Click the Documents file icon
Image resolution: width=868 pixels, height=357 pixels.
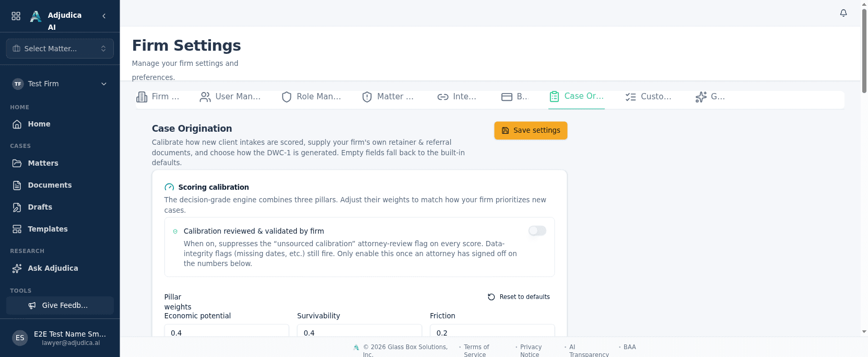[17, 185]
